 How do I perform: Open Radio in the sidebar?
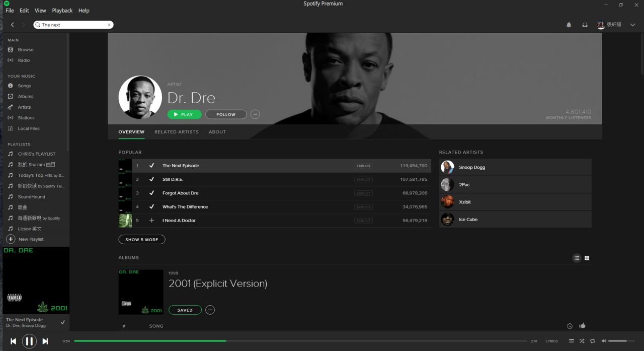click(24, 60)
